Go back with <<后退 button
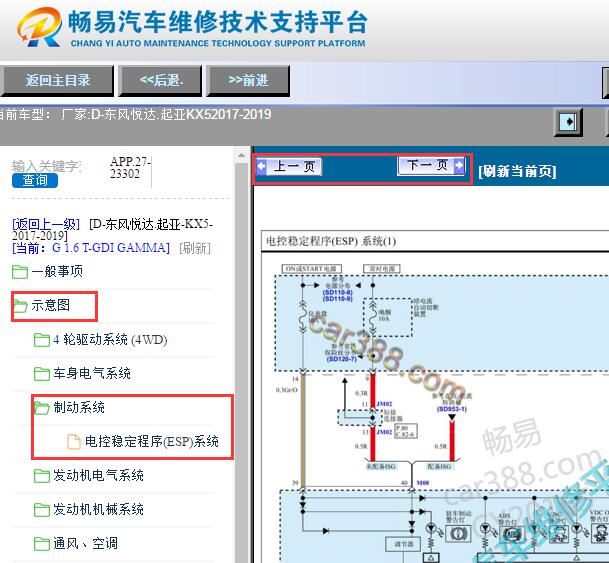Viewport: 609px width, 563px height. click(x=160, y=81)
